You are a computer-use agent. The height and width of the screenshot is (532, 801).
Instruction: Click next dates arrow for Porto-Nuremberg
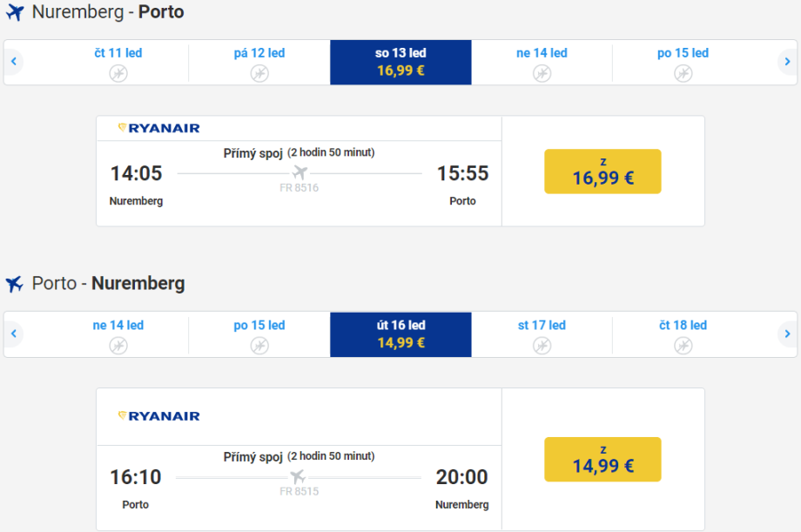[x=787, y=334]
